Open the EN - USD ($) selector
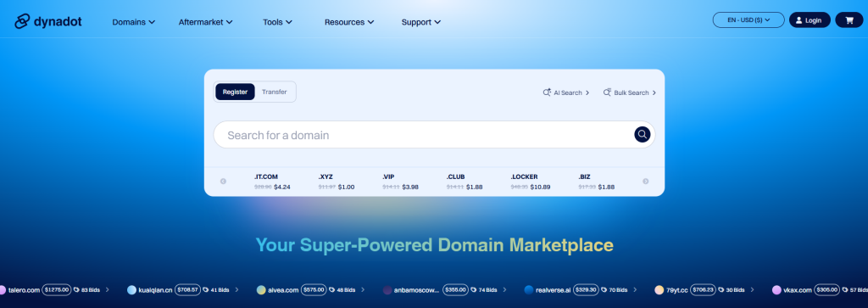Screen dimensions: 868x308 point(748,20)
